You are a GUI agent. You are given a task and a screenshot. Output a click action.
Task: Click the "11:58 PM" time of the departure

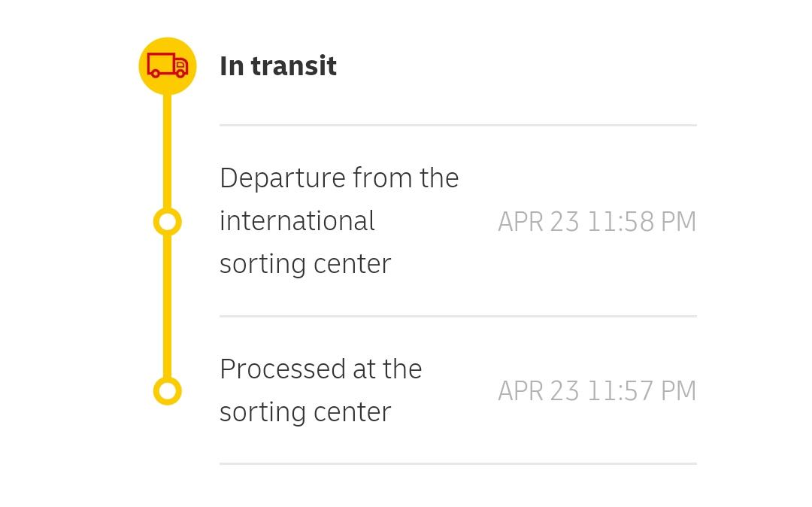(x=641, y=222)
